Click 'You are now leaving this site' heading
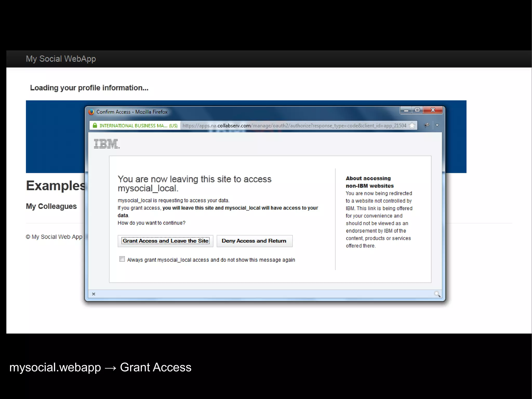 195,184
